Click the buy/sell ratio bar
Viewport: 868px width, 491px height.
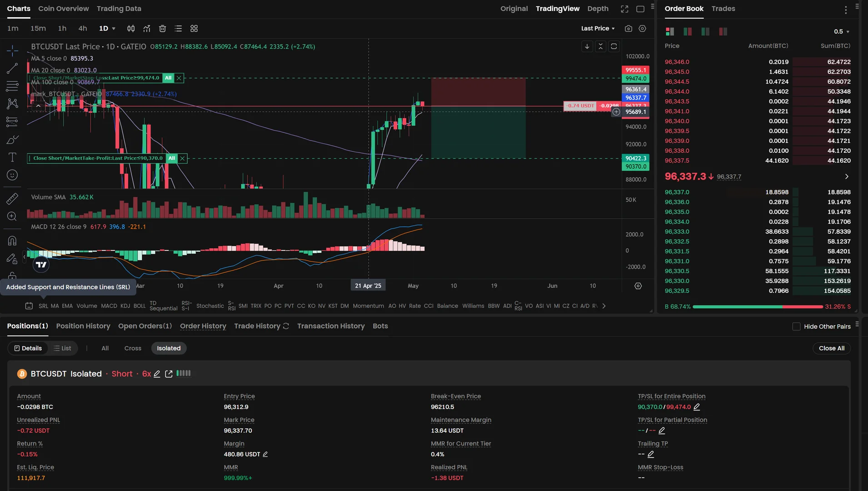point(758,307)
